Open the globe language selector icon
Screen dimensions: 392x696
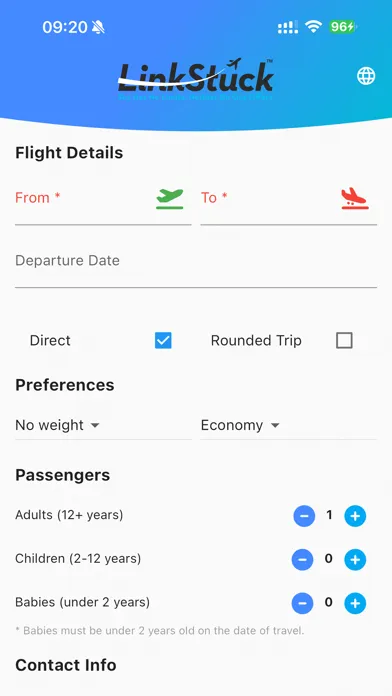point(366,76)
